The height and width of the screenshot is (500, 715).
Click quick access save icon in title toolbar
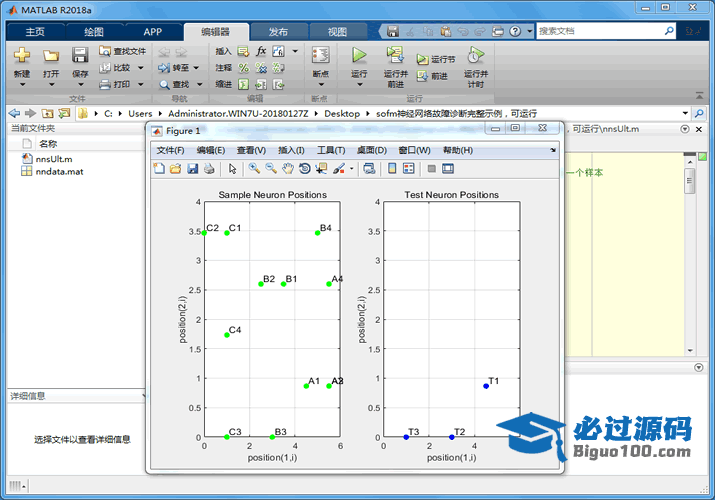click(393, 31)
